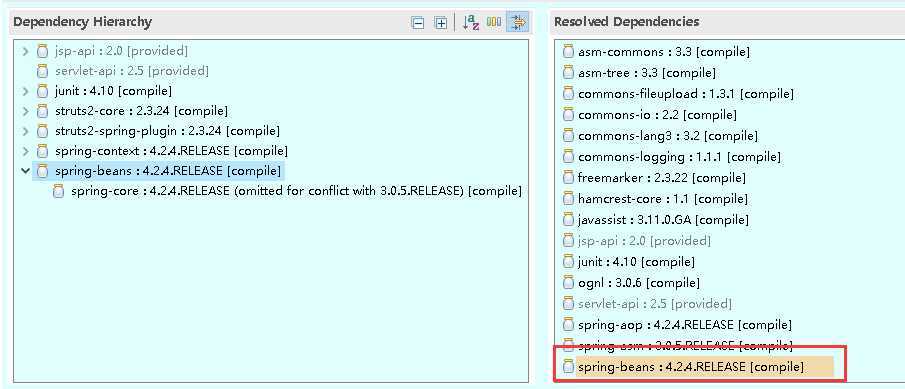Viewport: 905px width, 389px height.
Task: Select javassist : 3.11.0.GA [compile]
Action: pos(663,219)
